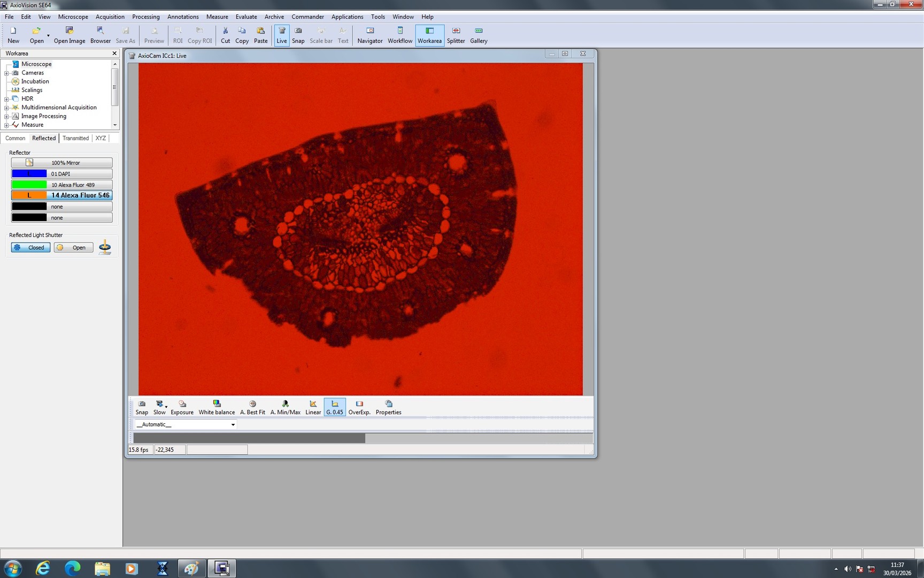Select the 01 DAPI reflector
The image size is (924, 578).
coord(61,173)
